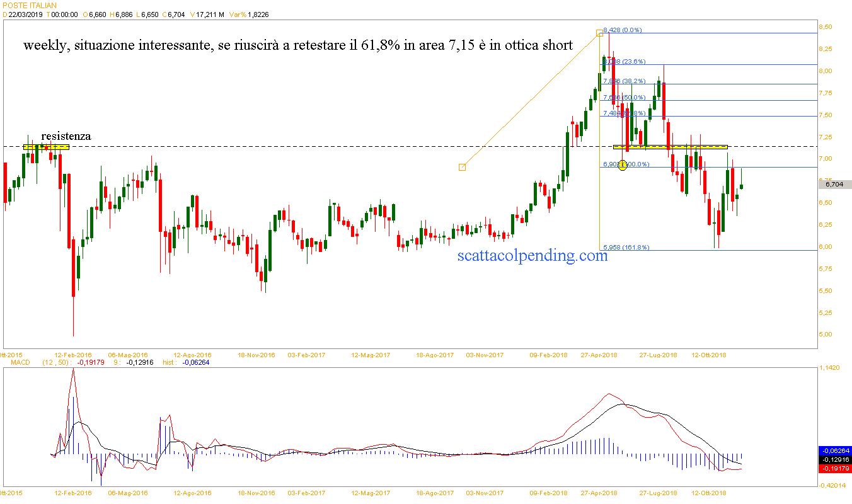Click the blue hist value box -0,06264

(835, 450)
